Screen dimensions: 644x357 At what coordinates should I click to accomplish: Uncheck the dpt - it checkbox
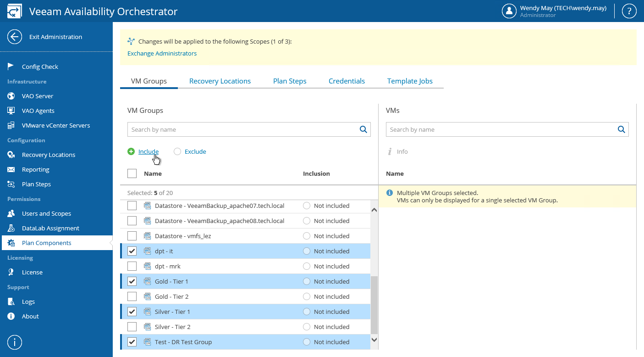pyautogui.click(x=132, y=251)
